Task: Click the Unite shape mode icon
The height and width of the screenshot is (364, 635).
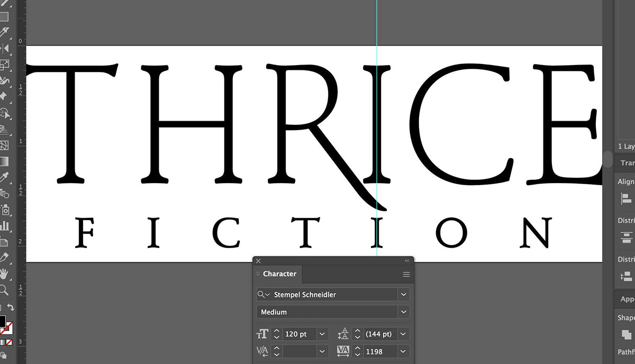Action: [x=626, y=334]
